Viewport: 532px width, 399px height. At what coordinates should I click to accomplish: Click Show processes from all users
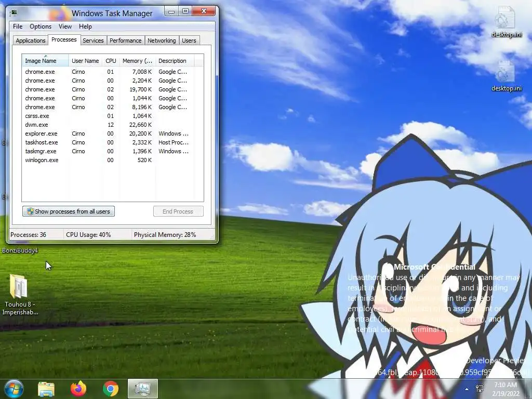(x=69, y=211)
